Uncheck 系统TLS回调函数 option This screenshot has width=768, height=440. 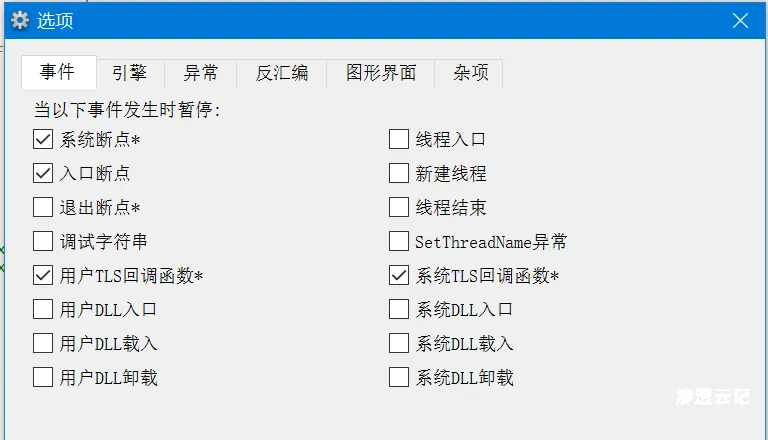[x=399, y=275]
